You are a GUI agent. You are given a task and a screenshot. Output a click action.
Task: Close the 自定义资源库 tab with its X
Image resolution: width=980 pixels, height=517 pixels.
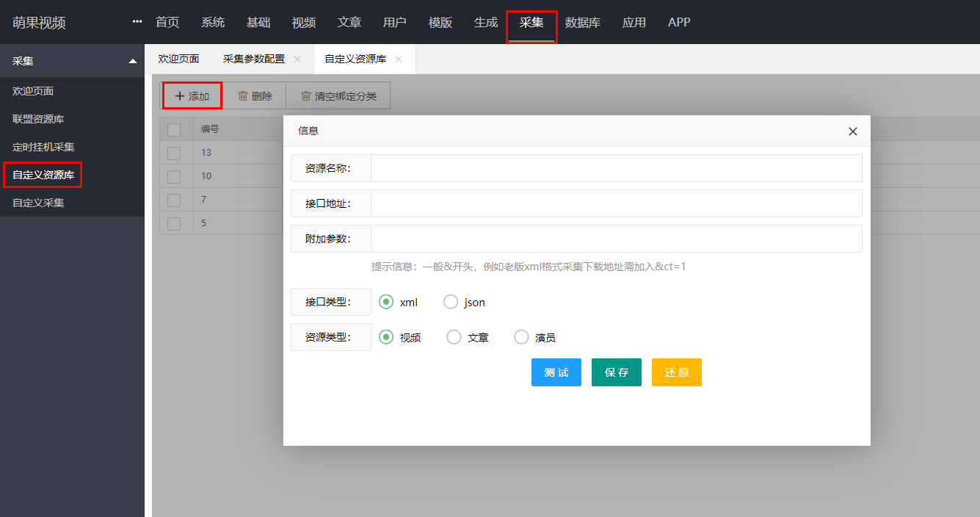[x=399, y=59]
